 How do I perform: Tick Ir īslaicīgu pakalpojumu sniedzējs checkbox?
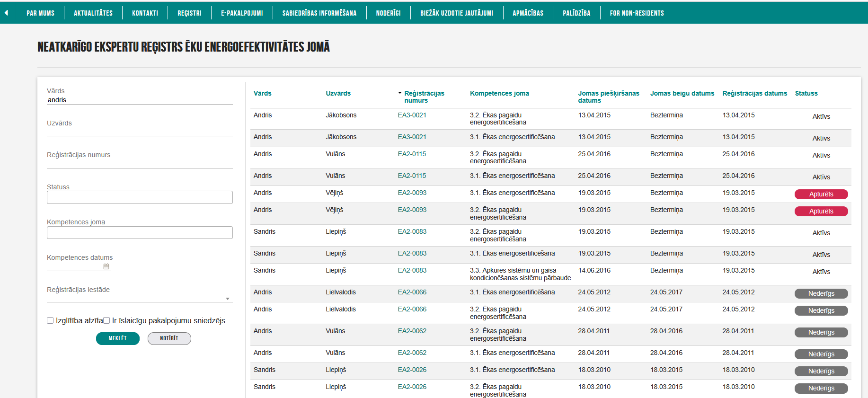click(106, 320)
